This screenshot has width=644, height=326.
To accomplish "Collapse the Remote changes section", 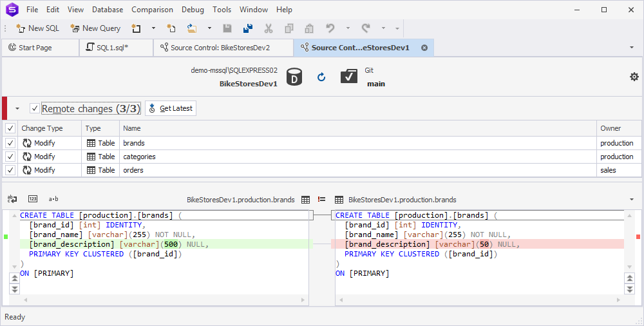I will pyautogui.click(x=17, y=108).
